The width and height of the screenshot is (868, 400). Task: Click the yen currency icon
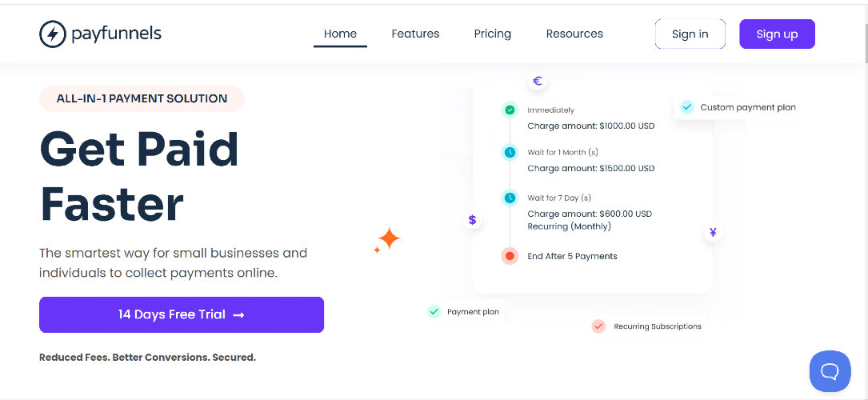[x=713, y=232]
